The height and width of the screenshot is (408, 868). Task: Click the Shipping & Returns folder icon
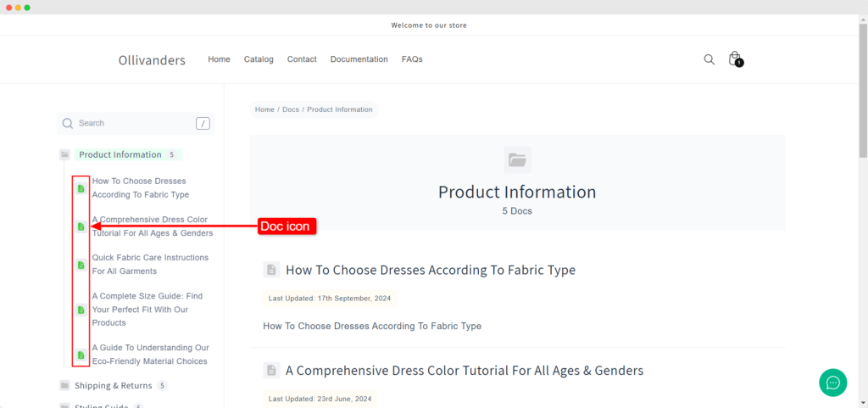coord(64,385)
